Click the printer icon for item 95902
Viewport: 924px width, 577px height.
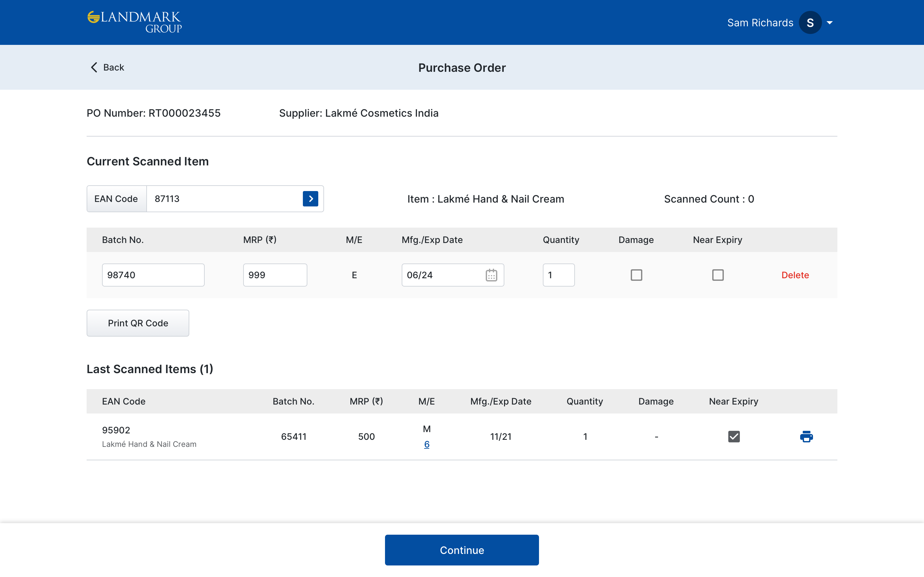click(806, 437)
